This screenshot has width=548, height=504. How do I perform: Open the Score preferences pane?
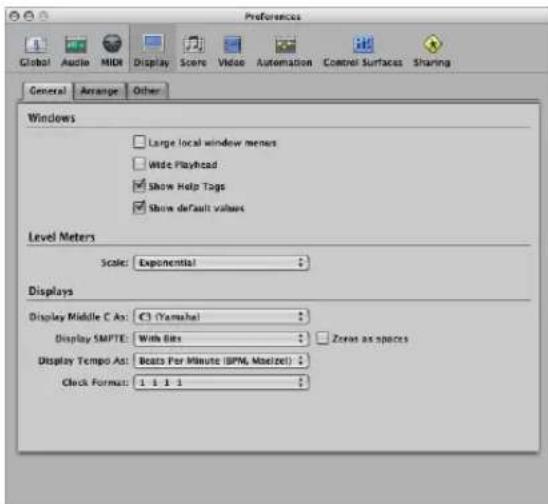[193, 51]
